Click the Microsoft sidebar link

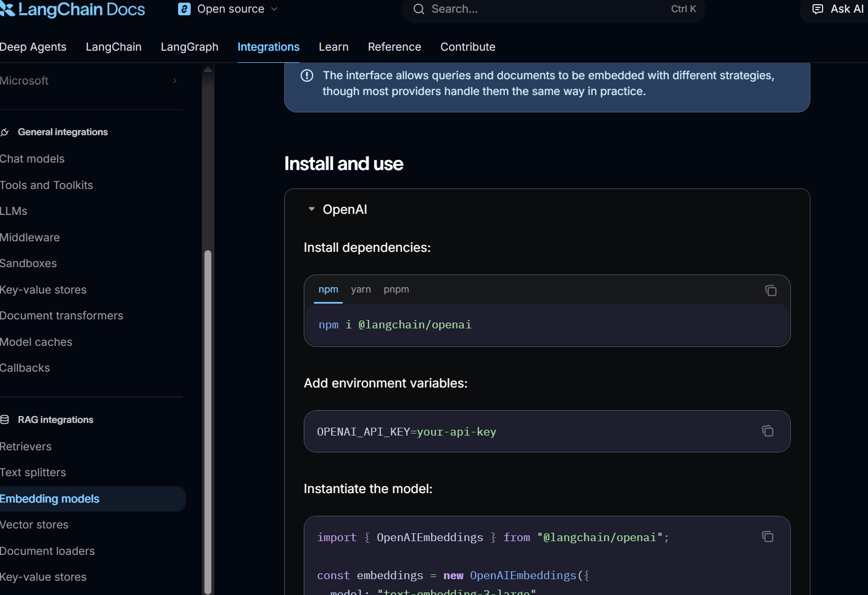click(x=24, y=81)
